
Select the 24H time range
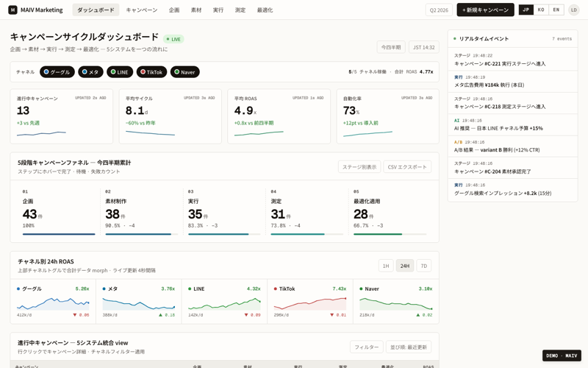click(x=405, y=266)
